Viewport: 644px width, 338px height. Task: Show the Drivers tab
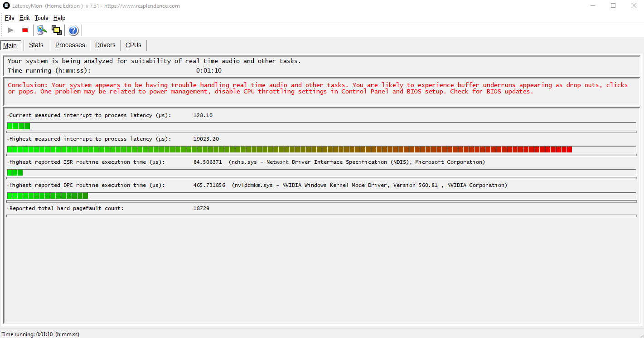click(105, 45)
